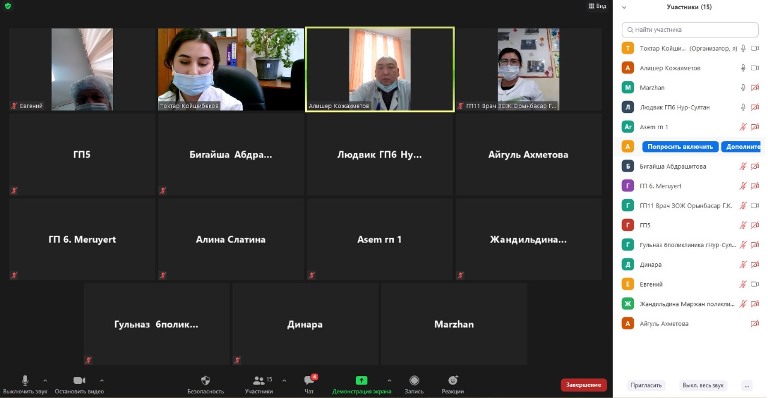This screenshot has height=398, width=768.
Task: Click the Найти участника search field
Action: [x=690, y=30]
